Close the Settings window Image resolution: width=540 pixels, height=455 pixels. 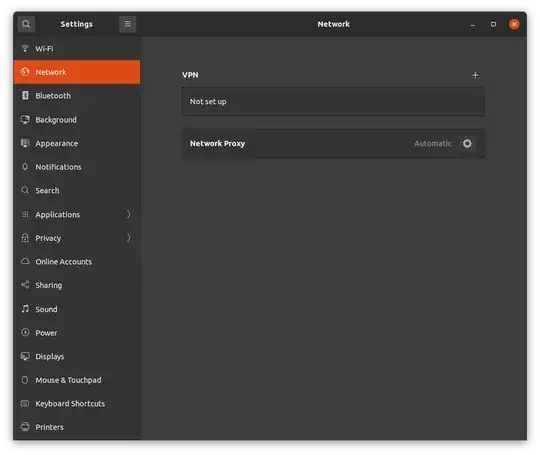click(514, 24)
